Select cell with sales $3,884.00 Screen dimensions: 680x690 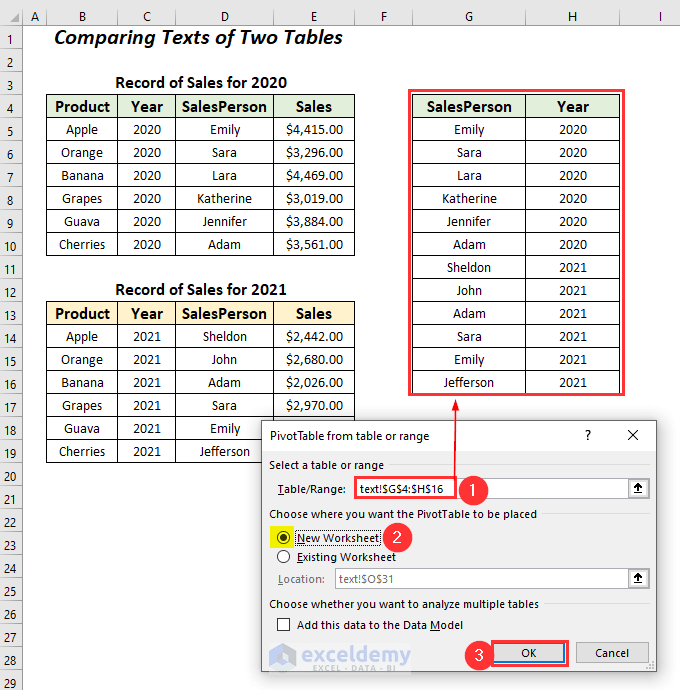[x=314, y=221]
